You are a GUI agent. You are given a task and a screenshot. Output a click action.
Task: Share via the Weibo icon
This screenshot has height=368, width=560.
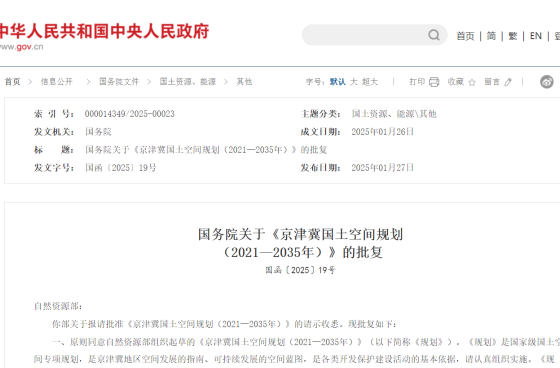coord(547,82)
